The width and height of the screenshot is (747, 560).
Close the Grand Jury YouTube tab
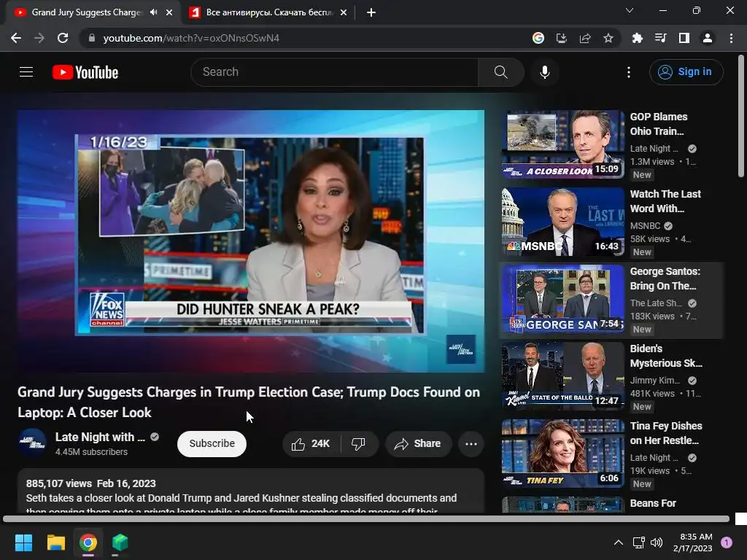click(169, 12)
